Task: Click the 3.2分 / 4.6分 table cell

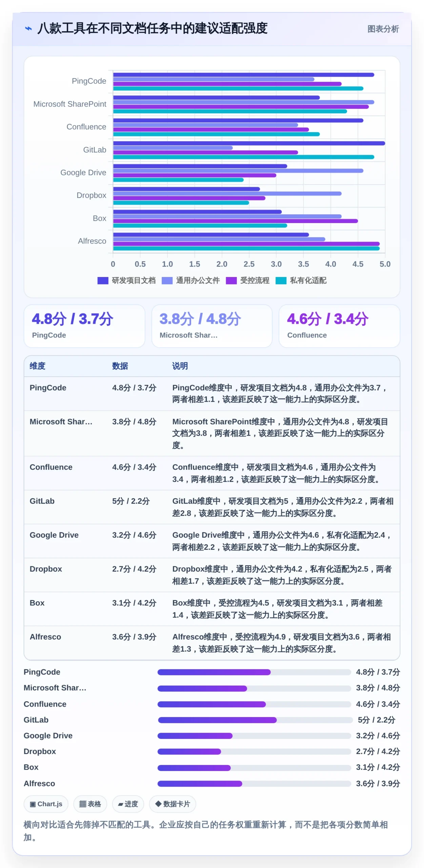Action: click(134, 535)
